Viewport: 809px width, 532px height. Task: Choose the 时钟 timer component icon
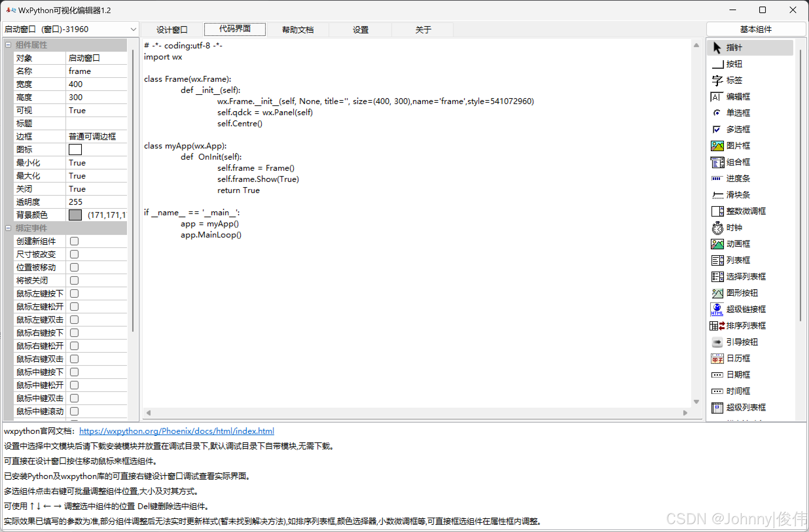(x=717, y=228)
